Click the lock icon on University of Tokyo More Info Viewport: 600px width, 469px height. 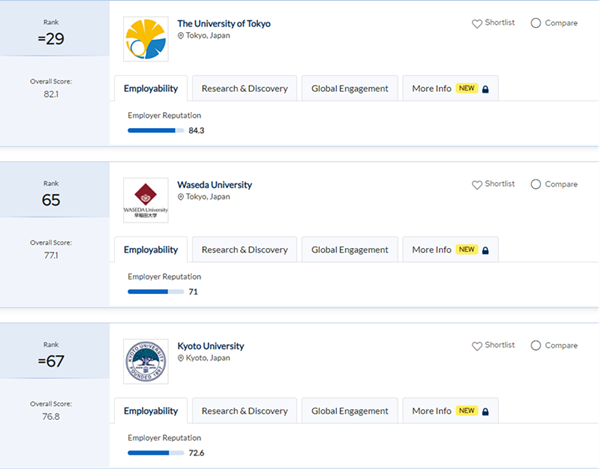tap(485, 89)
